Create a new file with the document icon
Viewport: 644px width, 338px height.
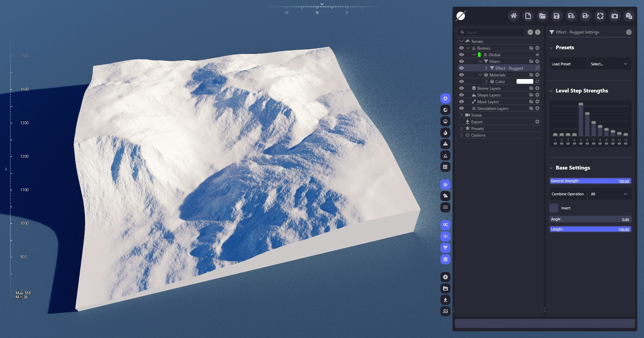pyautogui.click(x=528, y=16)
